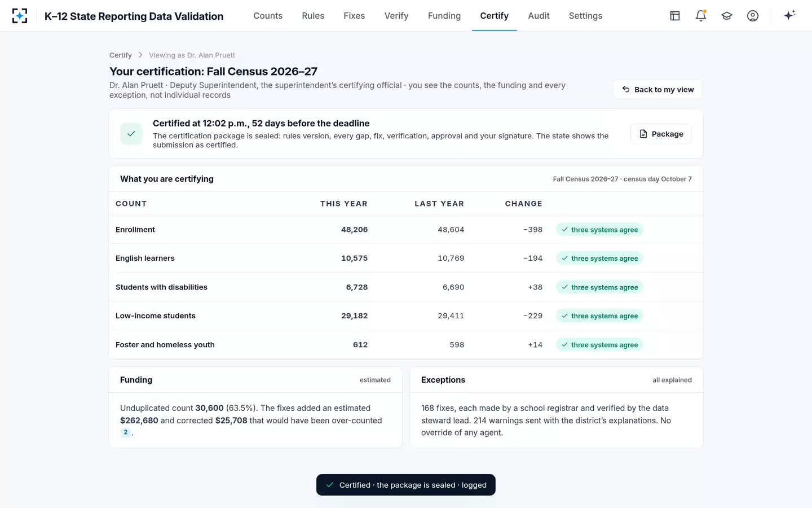Open the table layout icon in header
The image size is (812, 508).
point(675,16)
